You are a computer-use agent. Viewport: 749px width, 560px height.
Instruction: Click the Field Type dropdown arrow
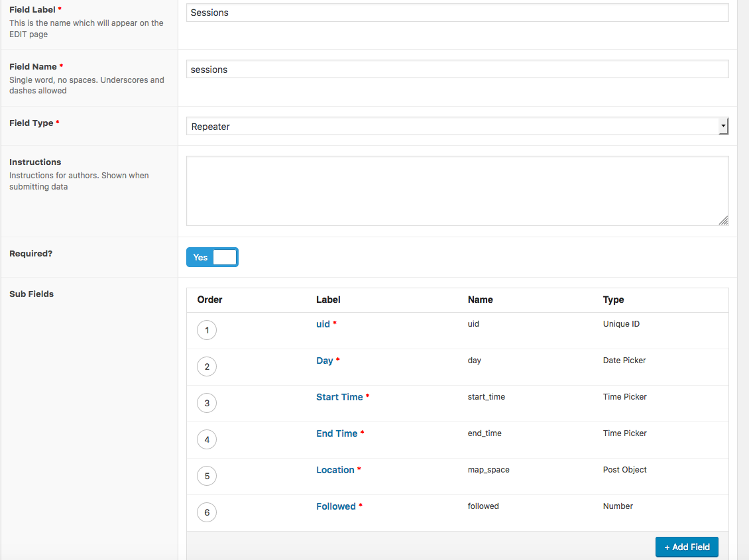pos(723,126)
